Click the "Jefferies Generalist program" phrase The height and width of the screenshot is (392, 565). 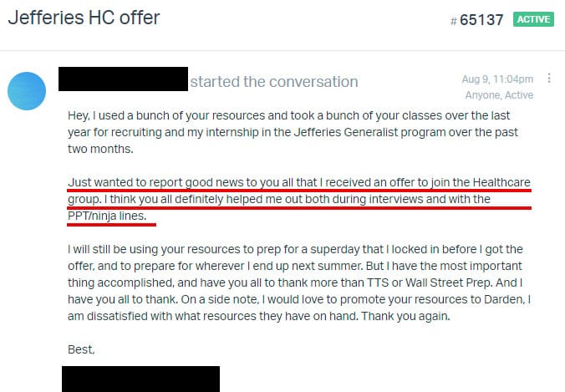(389, 130)
